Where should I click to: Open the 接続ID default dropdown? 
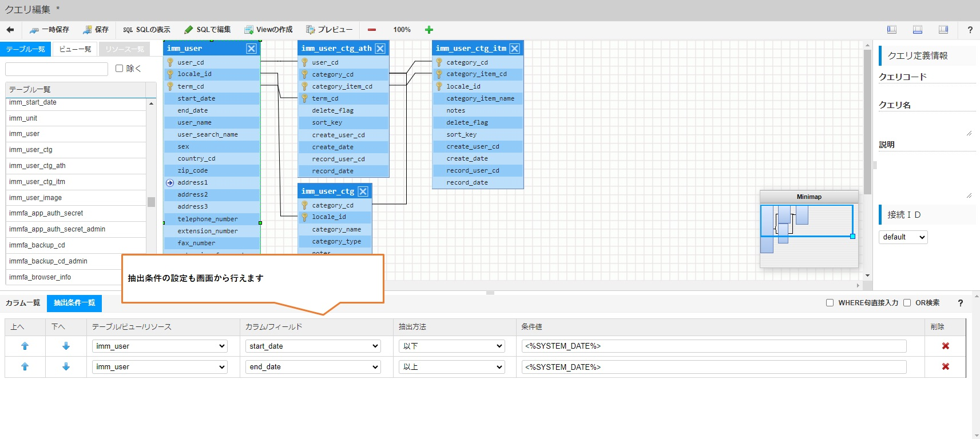903,237
